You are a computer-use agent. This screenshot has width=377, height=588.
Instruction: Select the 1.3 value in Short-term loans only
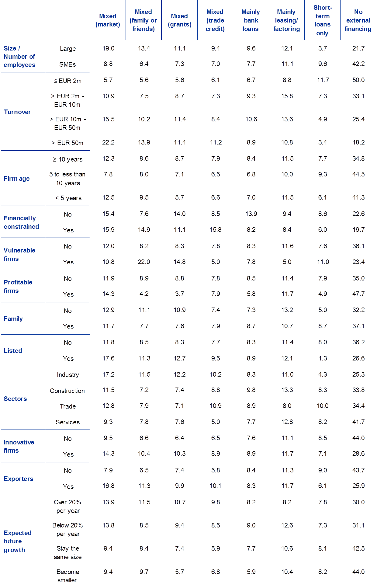click(322, 358)
